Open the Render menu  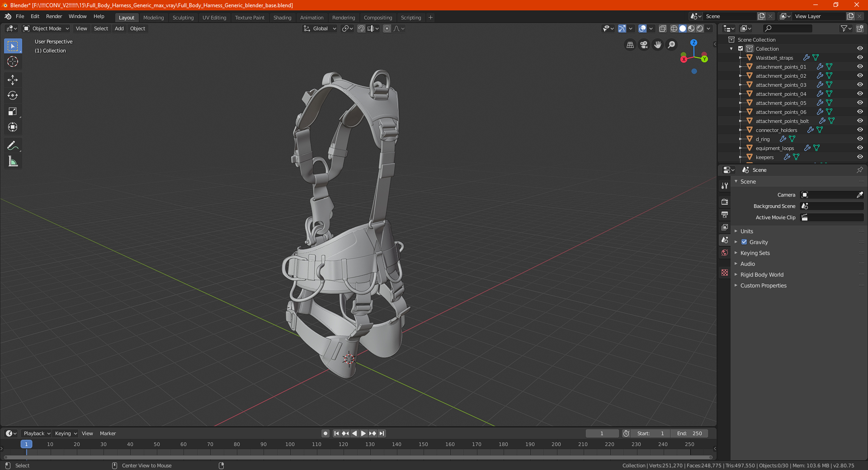tap(54, 16)
